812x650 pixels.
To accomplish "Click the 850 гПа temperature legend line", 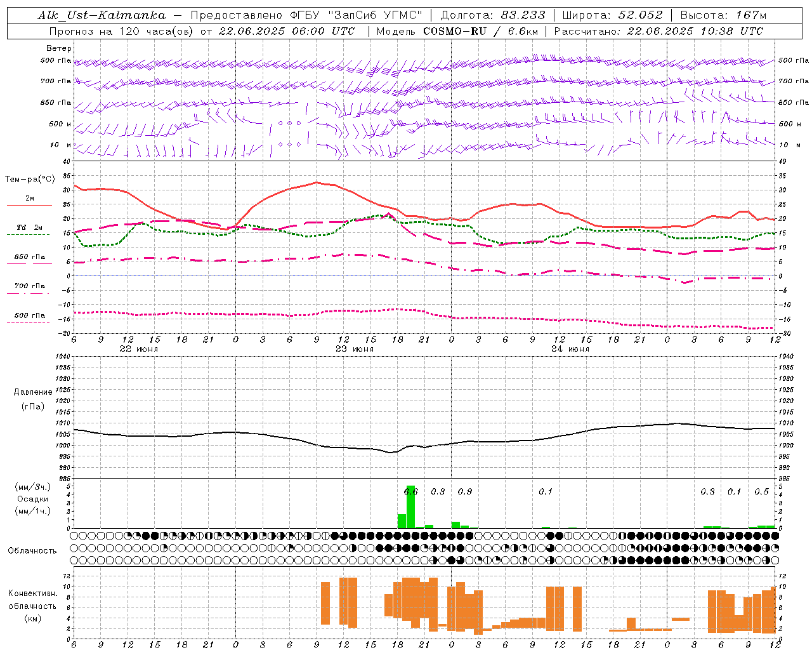I will [29, 263].
